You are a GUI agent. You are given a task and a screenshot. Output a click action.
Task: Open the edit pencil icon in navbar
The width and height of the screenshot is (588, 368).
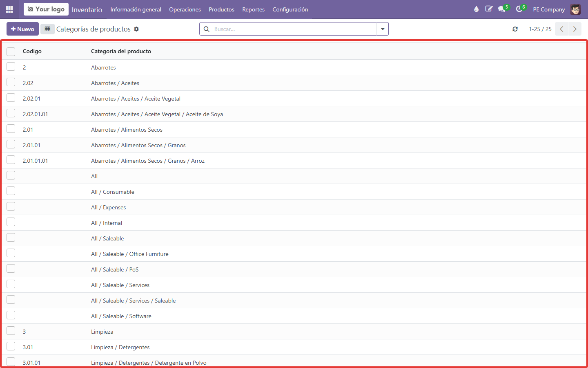point(489,9)
